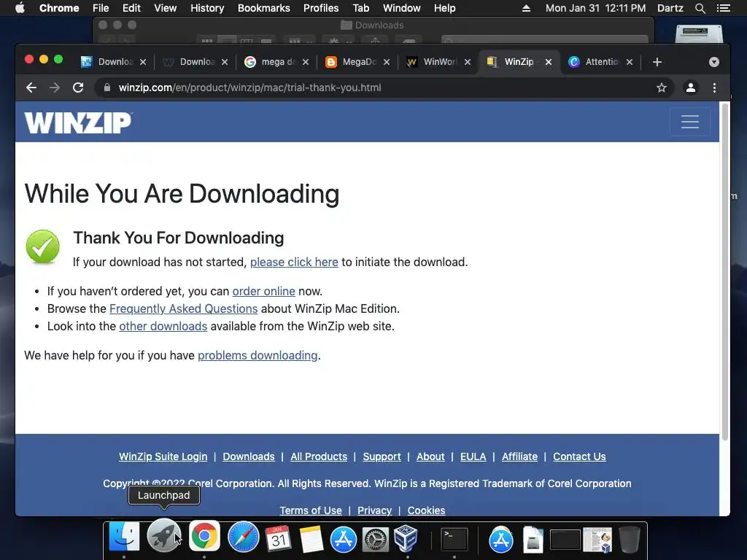747x560 pixels.
Task: Open the Chrome profile avatar button
Action: [690, 87]
